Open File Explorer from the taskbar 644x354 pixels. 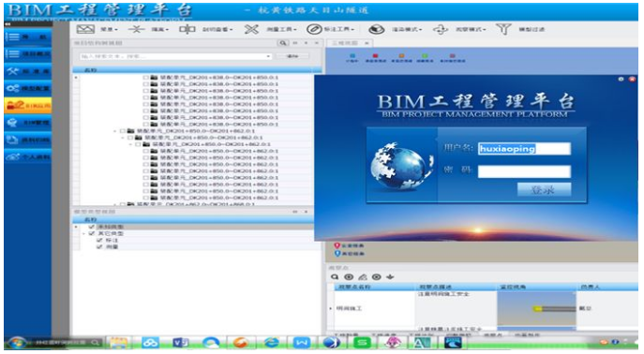pos(118,343)
